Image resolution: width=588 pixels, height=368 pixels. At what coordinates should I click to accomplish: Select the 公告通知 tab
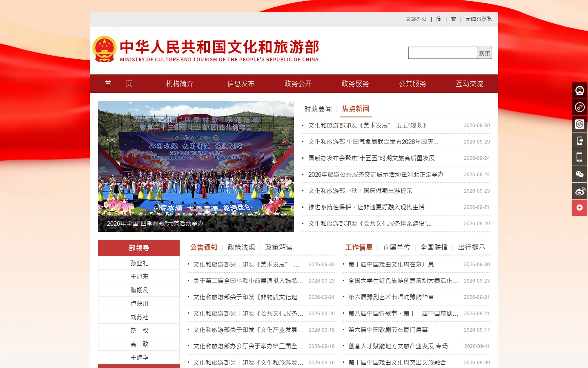pos(204,247)
